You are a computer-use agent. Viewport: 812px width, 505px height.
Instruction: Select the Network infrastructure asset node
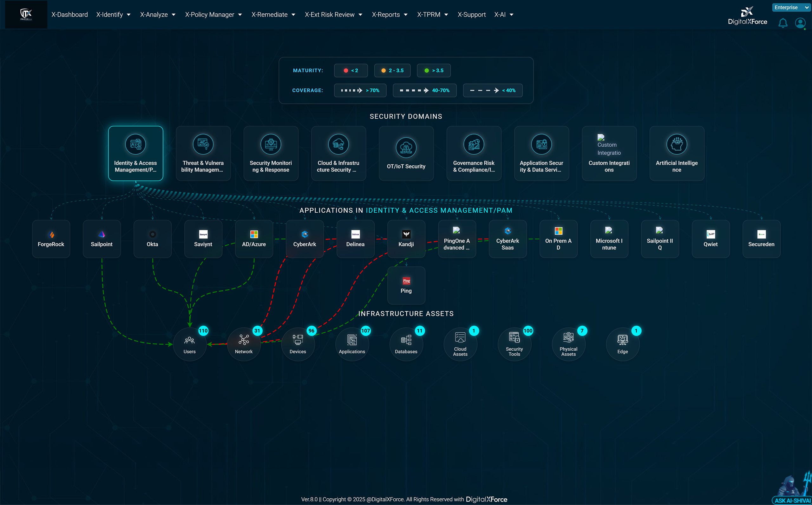244,344
